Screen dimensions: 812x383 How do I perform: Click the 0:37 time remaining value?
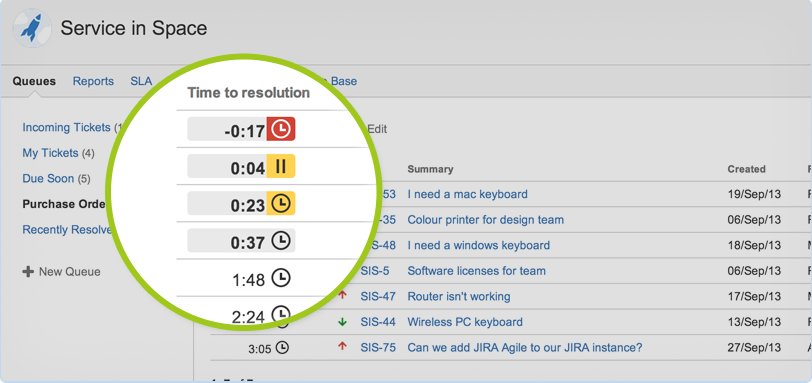coord(248,243)
